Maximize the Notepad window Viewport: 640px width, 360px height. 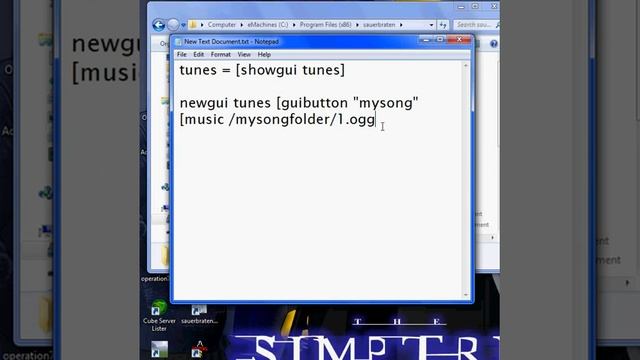point(440,40)
